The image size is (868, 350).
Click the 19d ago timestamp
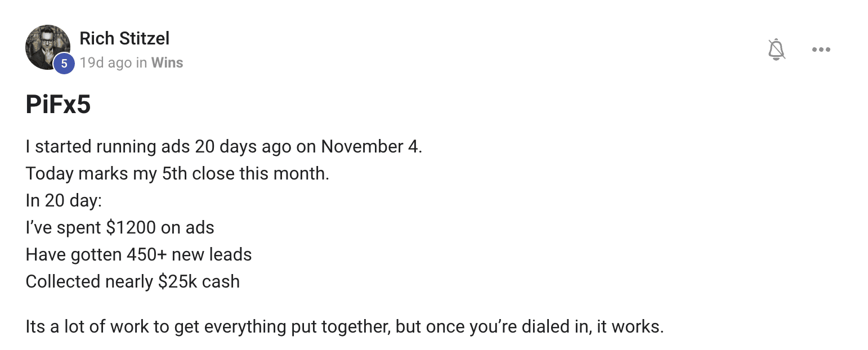coord(106,62)
